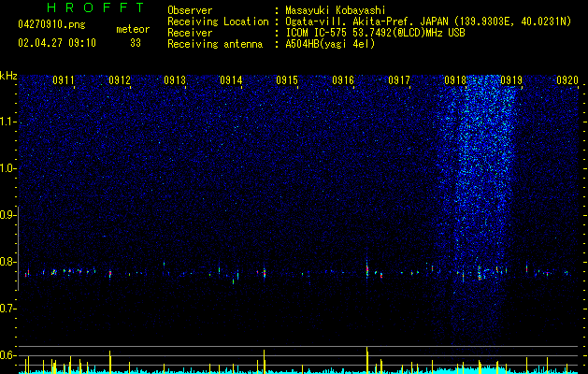588x374 pixels.
Task: Click the 1.0 frequency axis label
Action: (7, 168)
